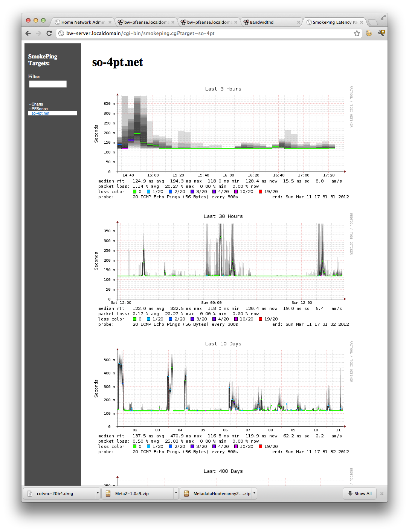409x532 pixels.
Task: Enter fullscreen using the top-right arrows icon
Action: coord(383,17)
